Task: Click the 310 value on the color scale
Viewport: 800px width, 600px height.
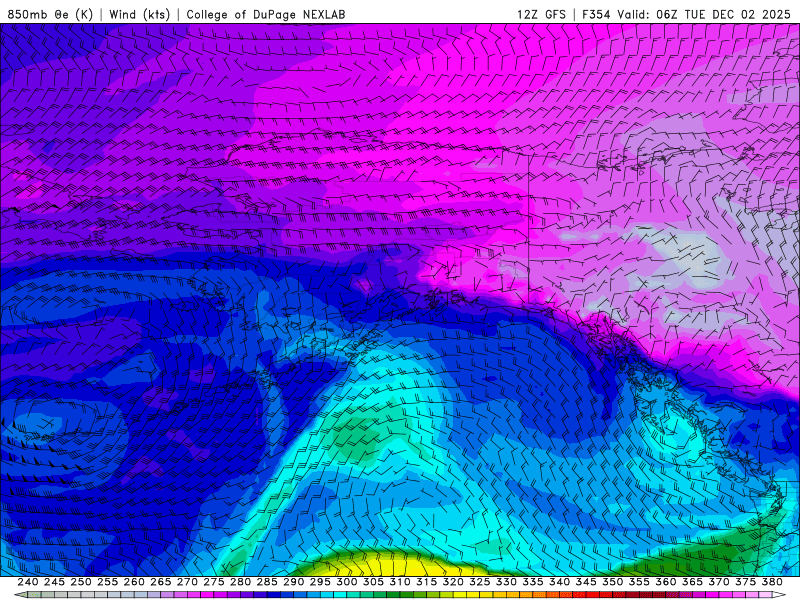Action: click(399, 582)
